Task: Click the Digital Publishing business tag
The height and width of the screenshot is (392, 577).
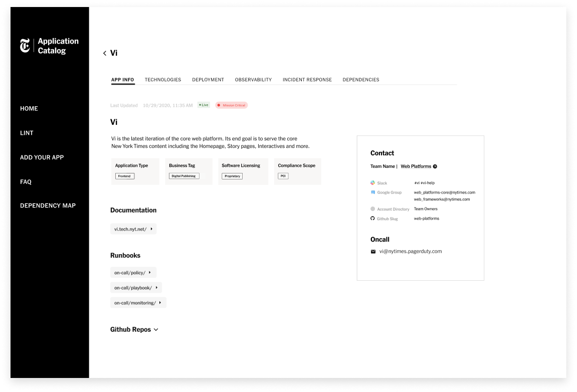Action: point(184,176)
